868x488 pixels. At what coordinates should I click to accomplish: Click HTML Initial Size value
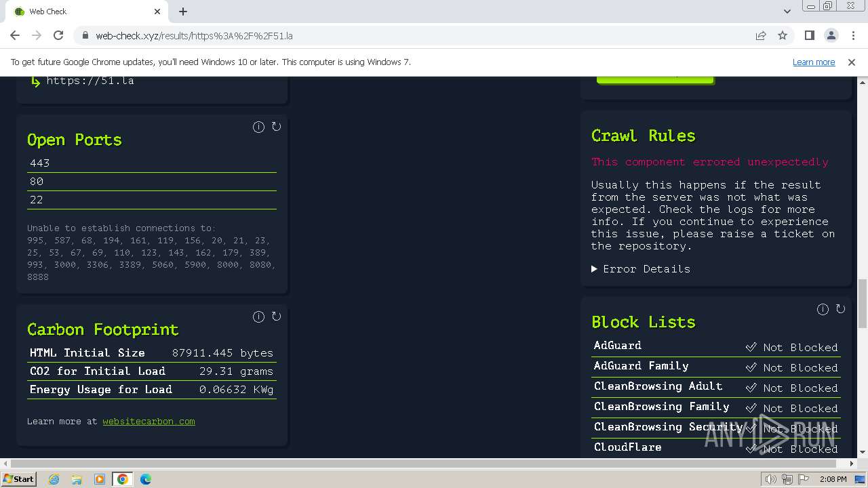pyautogui.click(x=222, y=353)
